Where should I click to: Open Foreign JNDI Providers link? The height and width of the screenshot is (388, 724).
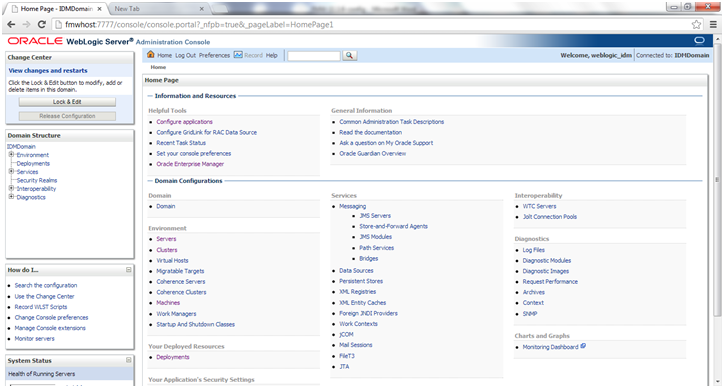368,313
